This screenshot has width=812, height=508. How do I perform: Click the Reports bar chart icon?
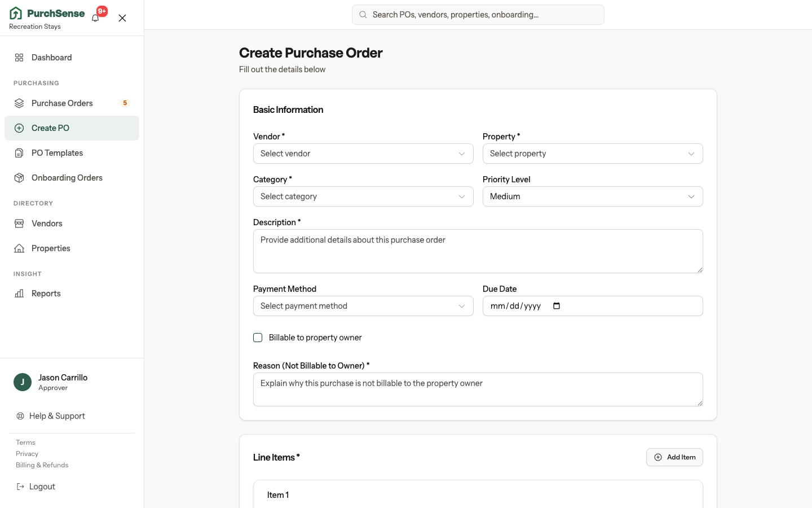19,294
